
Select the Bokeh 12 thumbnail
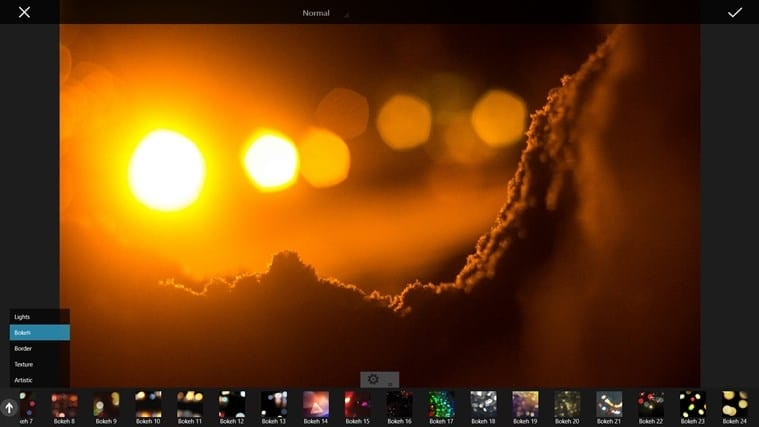232,404
